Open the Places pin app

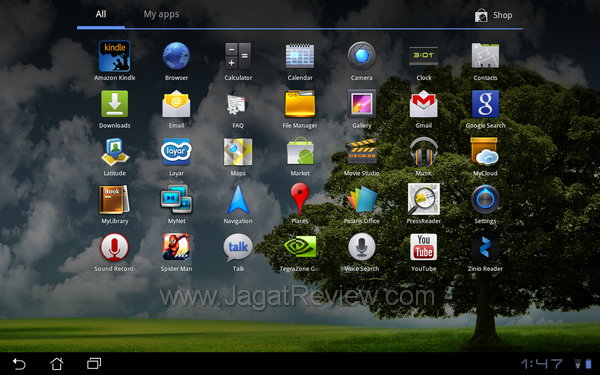pyautogui.click(x=300, y=199)
